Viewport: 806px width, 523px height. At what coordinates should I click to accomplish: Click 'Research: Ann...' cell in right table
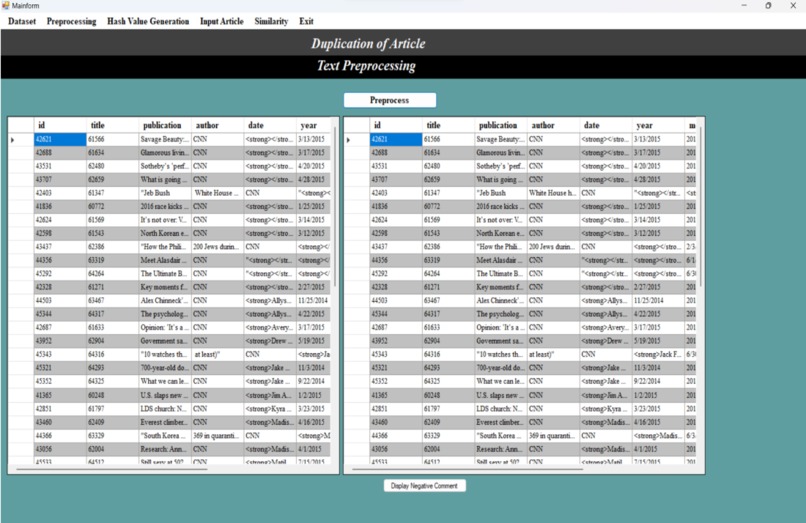coord(501,449)
